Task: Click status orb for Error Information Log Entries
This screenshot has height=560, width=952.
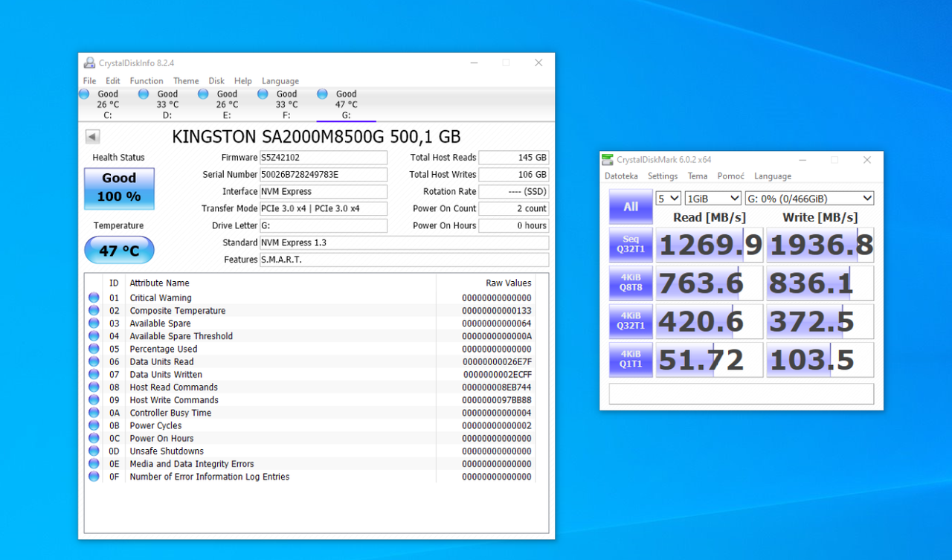Action: [94, 477]
